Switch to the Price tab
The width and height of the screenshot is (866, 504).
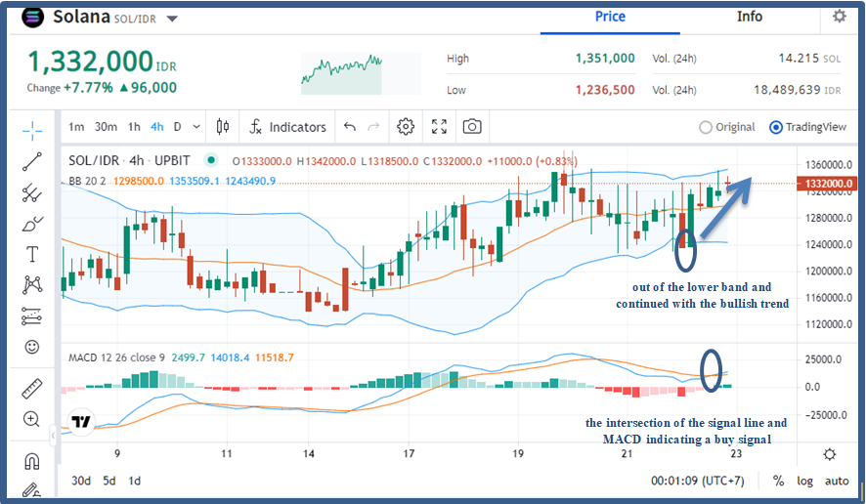pyautogui.click(x=610, y=17)
